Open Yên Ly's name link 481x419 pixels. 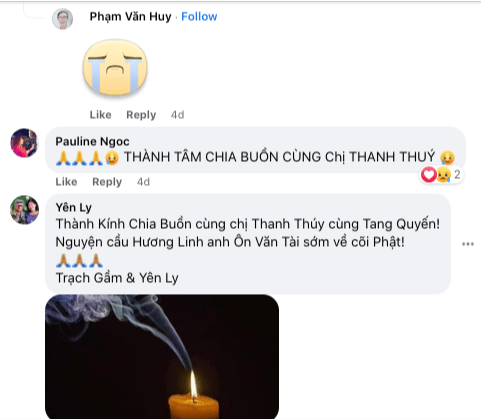74,208
